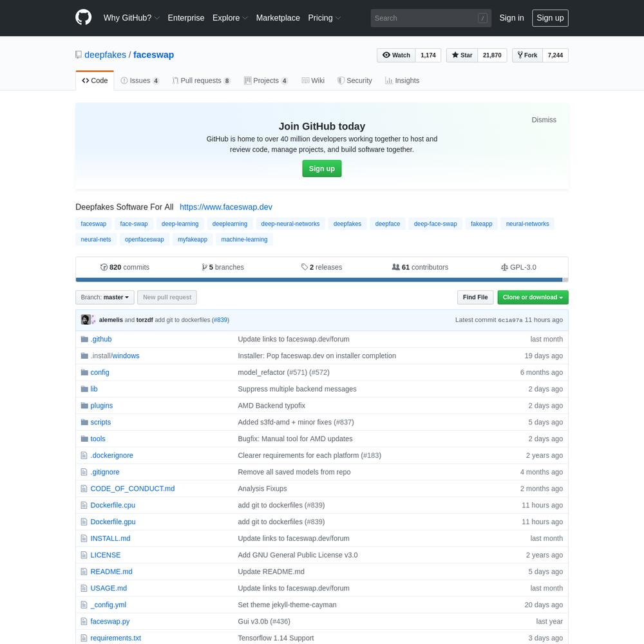Viewport: 644px width, 644px height.
Task: View the 21,870 stargazers count
Action: point(492,55)
